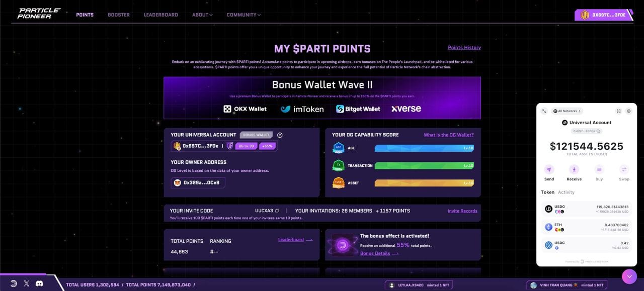Click the bonus effect orb icon
This screenshot has width=644, height=291.
click(x=342, y=245)
